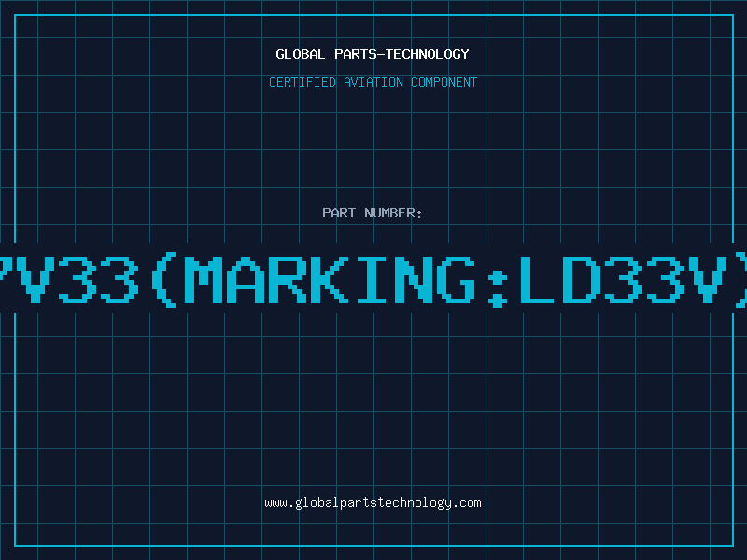Click the PART NUMBER: label
The width and height of the screenshot is (747, 560).
click(373, 213)
